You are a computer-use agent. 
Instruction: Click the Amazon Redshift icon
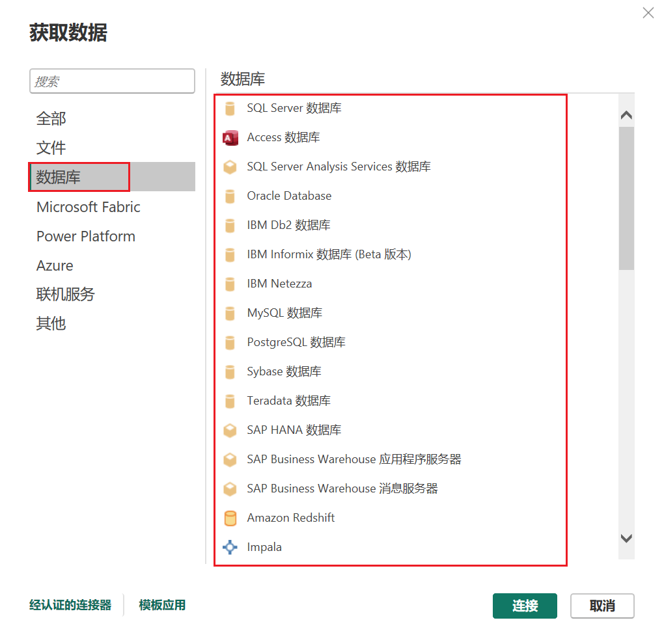(x=230, y=518)
